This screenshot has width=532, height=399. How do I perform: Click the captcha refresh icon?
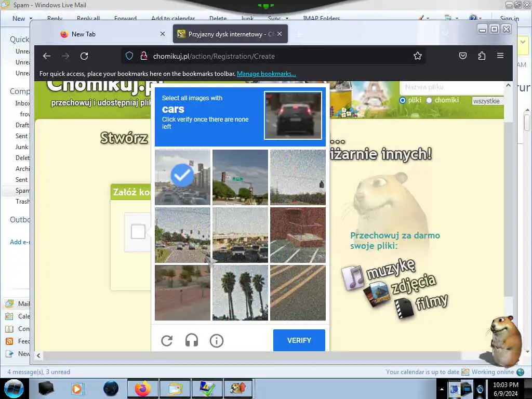(167, 340)
